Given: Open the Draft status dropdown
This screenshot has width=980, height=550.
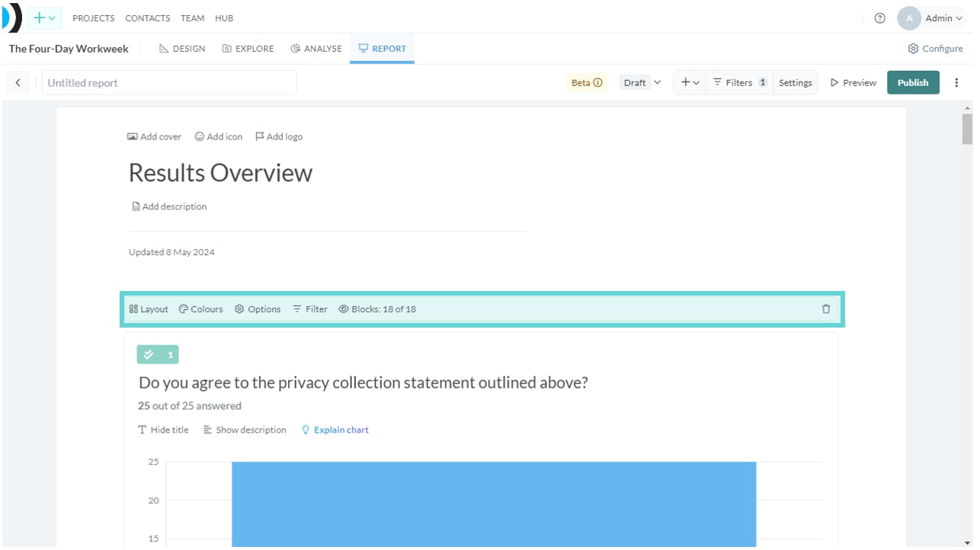Looking at the screenshot, I should pos(640,83).
